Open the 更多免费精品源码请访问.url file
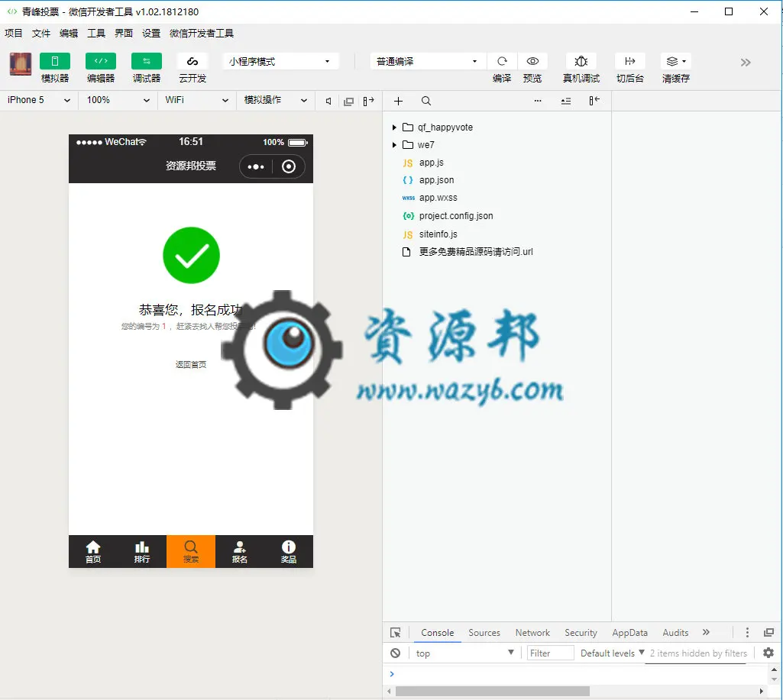The width and height of the screenshot is (783, 700). pyautogui.click(x=476, y=251)
